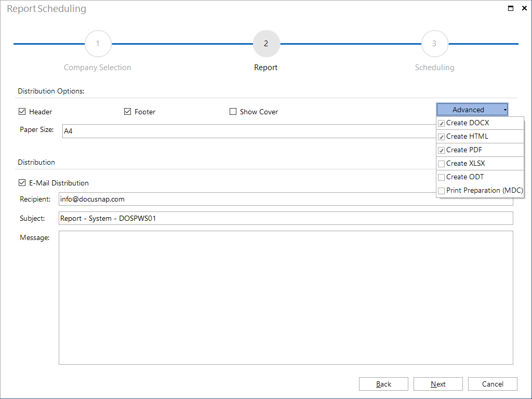Uncheck Create DOCX option
This screenshot has width=532, height=399.
point(442,124)
